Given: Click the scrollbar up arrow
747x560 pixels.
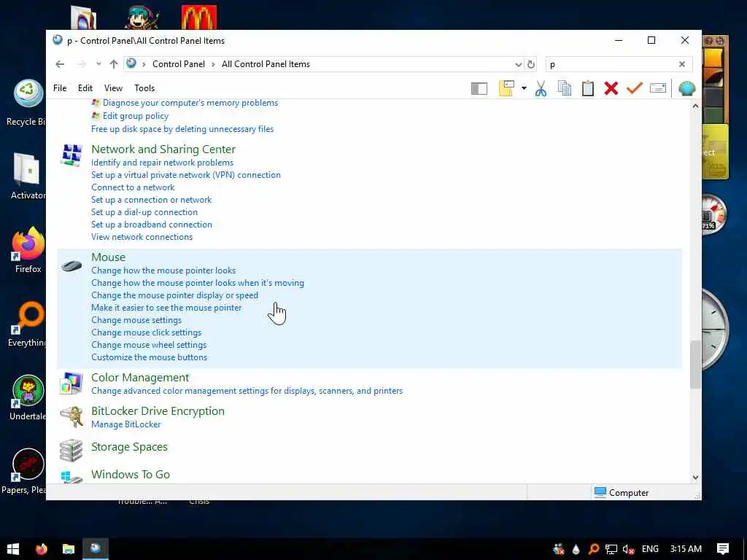Looking at the screenshot, I should point(695,106).
